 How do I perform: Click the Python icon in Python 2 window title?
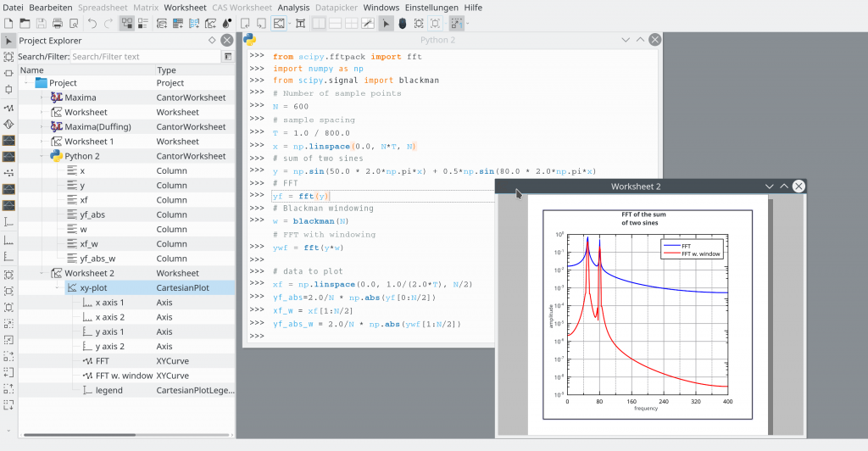point(250,40)
